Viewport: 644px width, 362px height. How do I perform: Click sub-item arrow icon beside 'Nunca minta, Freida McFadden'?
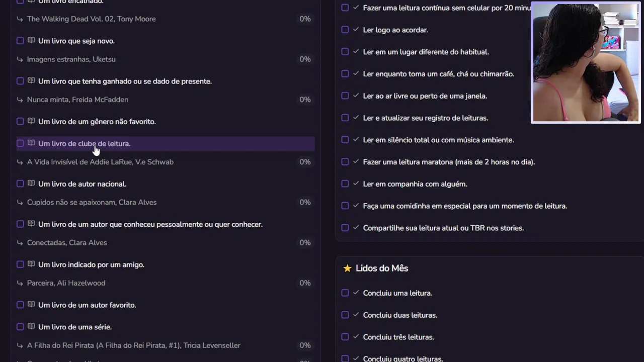(20, 100)
